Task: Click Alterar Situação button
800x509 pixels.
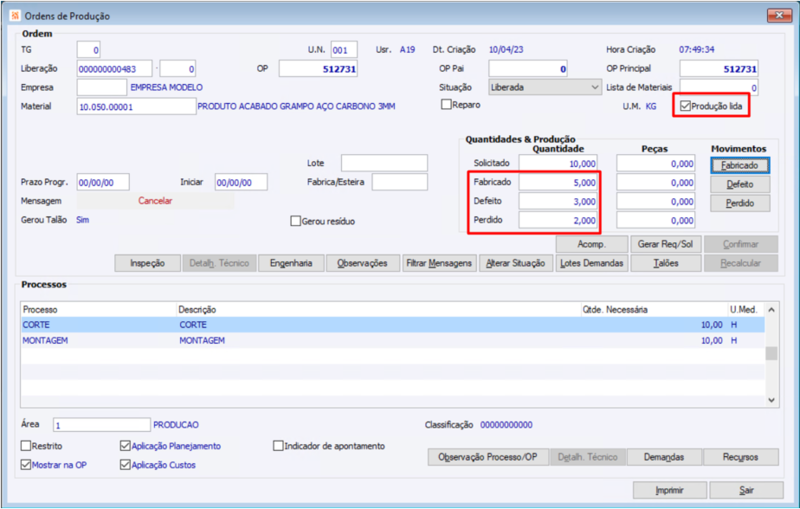Action: click(515, 263)
